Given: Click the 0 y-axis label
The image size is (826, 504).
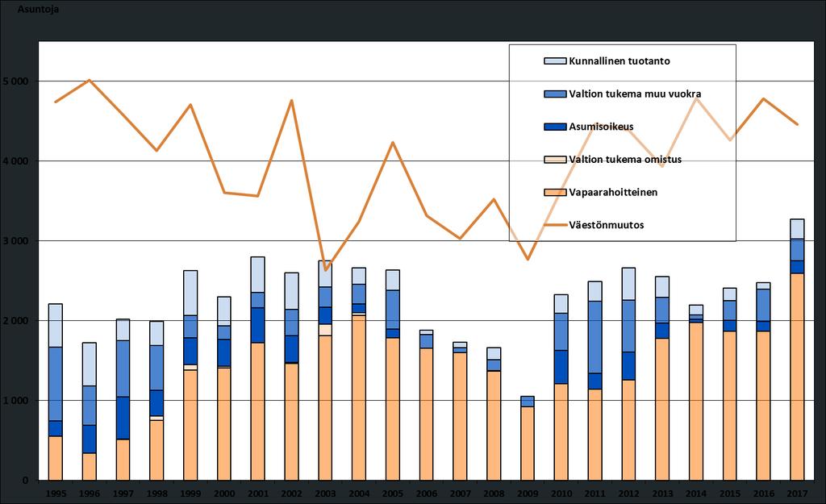Looking at the screenshot, I should pos(26,481).
